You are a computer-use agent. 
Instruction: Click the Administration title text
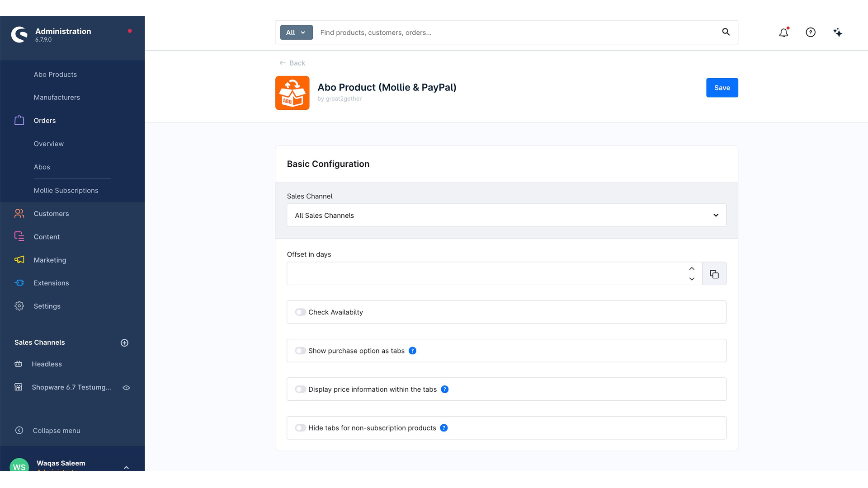63,31
